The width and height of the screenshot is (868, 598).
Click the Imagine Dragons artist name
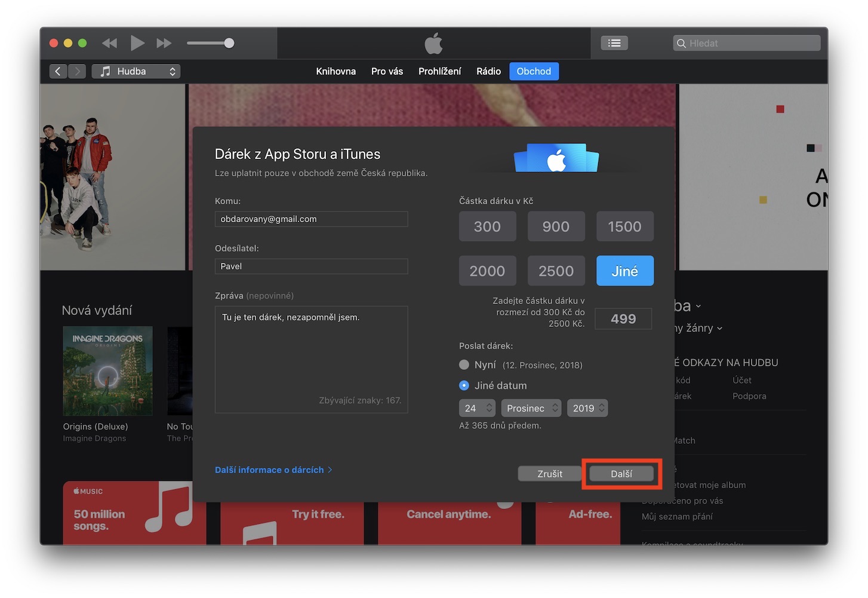[x=94, y=438]
